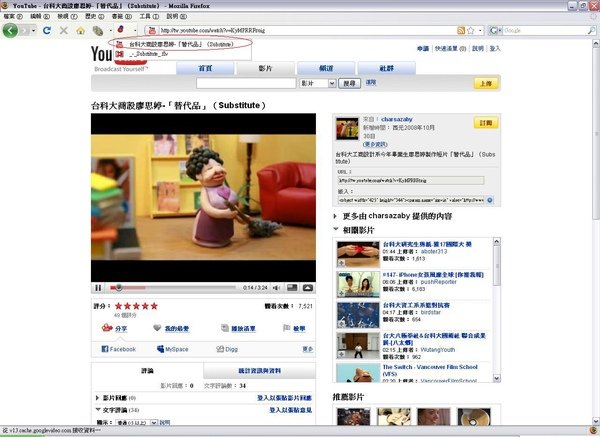Viewport: 600px width, 437px height.
Task: Reload the page with the blue Reload icon
Action: coord(47,30)
